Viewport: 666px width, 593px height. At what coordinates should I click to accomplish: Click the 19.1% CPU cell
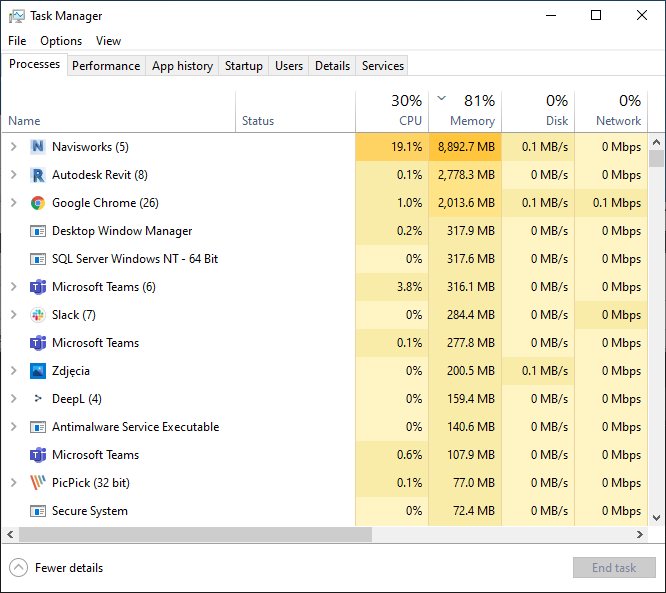coord(392,147)
